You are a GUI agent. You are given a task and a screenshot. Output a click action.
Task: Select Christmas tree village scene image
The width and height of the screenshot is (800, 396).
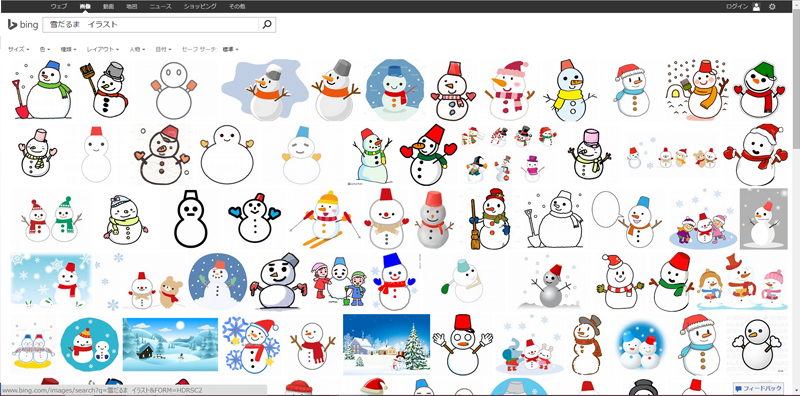pos(386,344)
